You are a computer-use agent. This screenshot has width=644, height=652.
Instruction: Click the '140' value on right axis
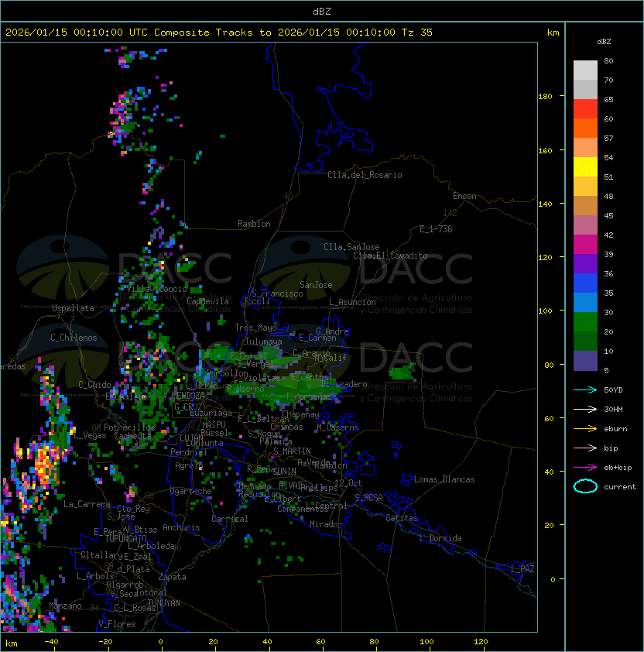545,204
